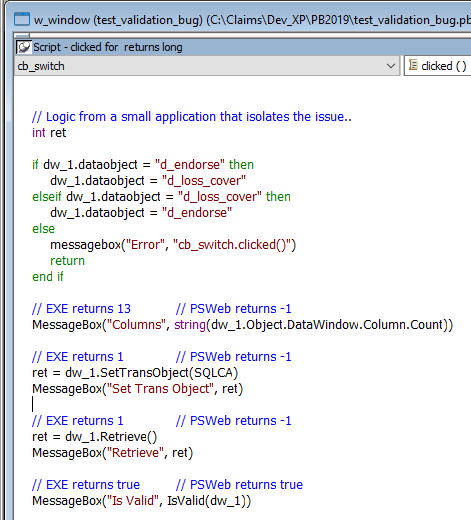Click the w_window title bar window icon
Viewport: 471px width, 520px height.
tap(22, 19)
